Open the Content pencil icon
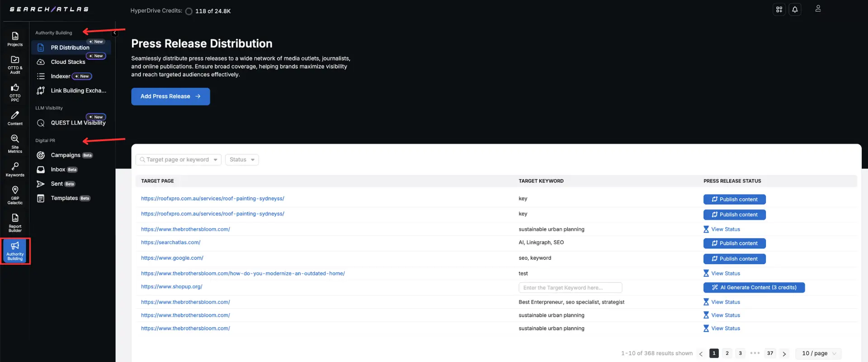 click(x=15, y=118)
